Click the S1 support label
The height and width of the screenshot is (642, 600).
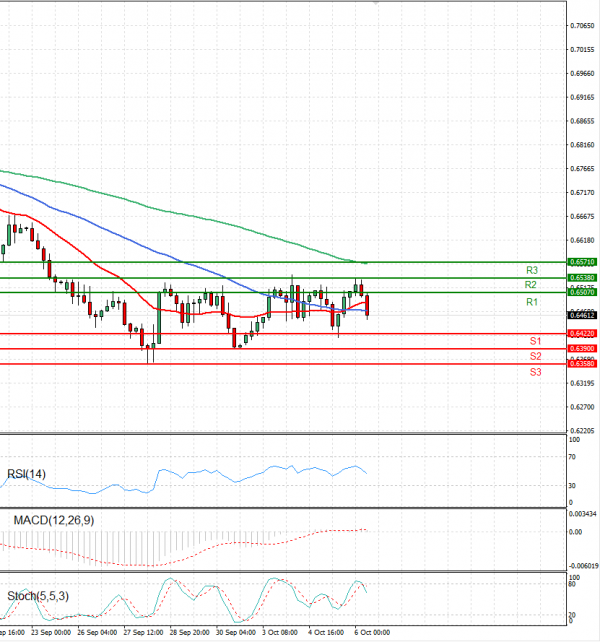pos(535,341)
